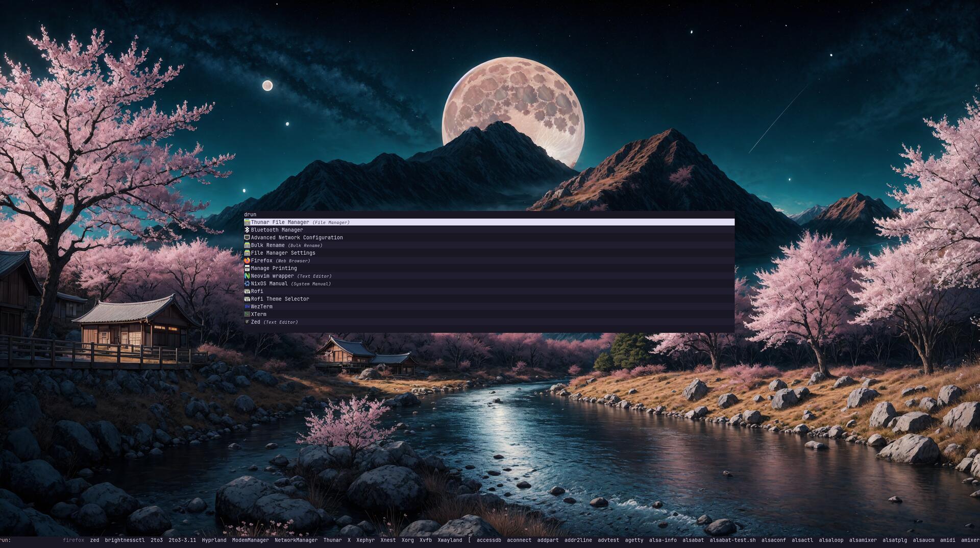Click the NixOS Manual snowflake icon
Image resolution: width=980 pixels, height=548 pixels.
coord(247,283)
